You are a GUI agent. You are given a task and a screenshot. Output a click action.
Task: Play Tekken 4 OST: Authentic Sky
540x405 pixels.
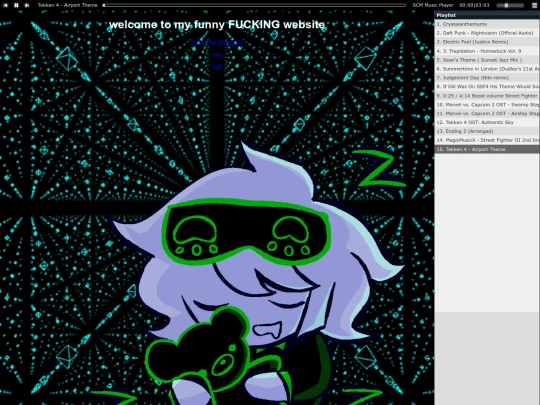coord(487,122)
